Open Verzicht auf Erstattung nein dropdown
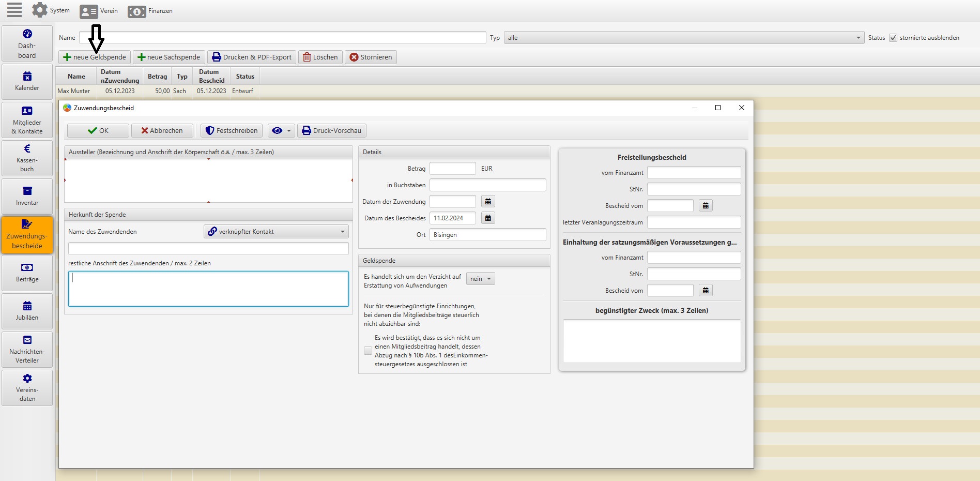Screen dimensions: 980x481 pyautogui.click(x=481, y=279)
